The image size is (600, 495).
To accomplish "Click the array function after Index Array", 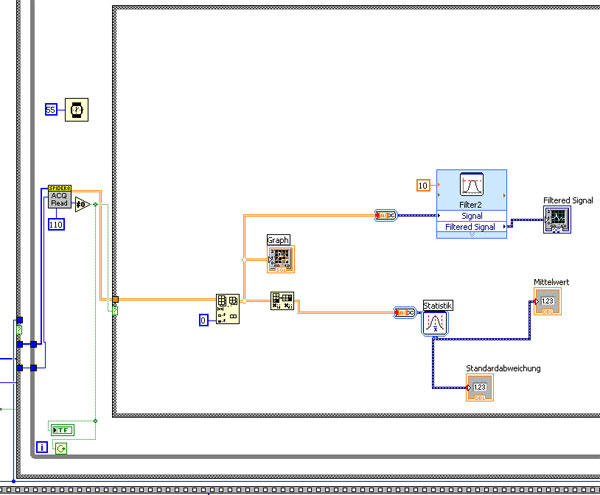I will coord(282,301).
